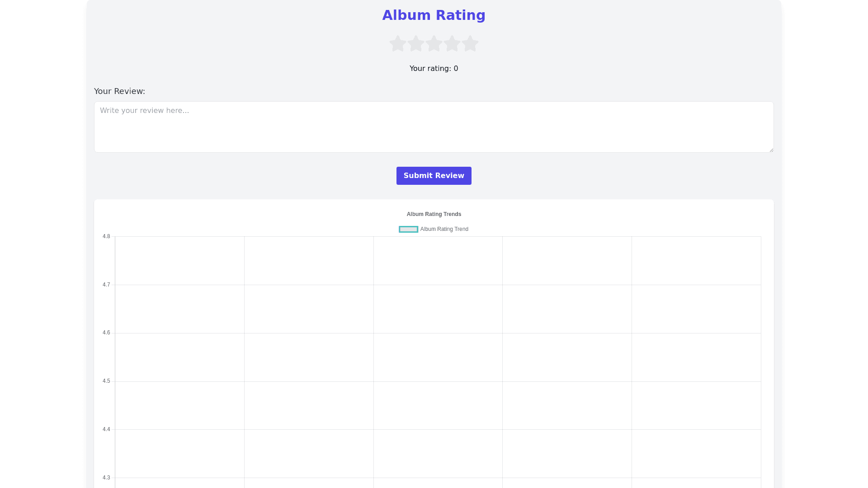Select the third star rating
868x488 pixels.
[434, 44]
